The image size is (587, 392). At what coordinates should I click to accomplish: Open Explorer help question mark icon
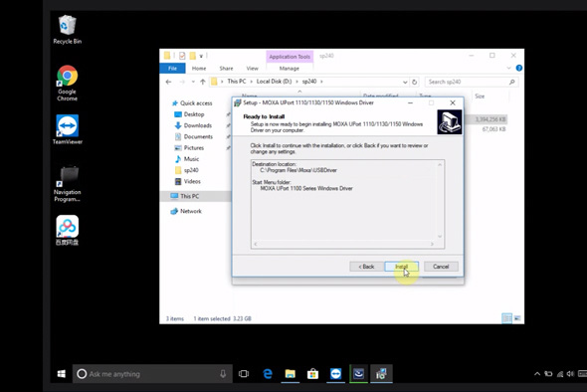tap(519, 68)
